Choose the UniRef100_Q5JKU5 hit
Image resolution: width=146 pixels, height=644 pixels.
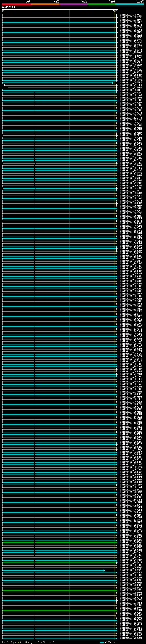[x=131, y=75]
